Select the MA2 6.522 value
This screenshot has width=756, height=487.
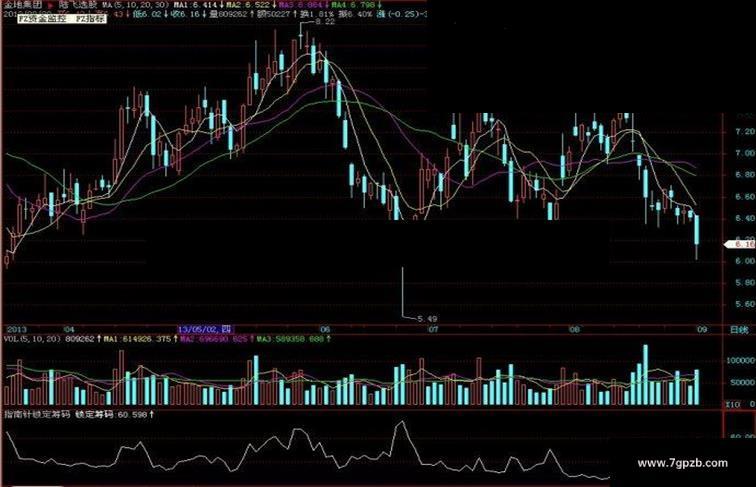pos(248,5)
